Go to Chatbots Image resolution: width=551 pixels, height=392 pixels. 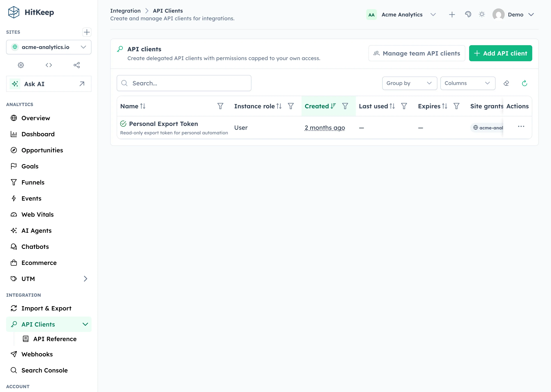[49, 247]
